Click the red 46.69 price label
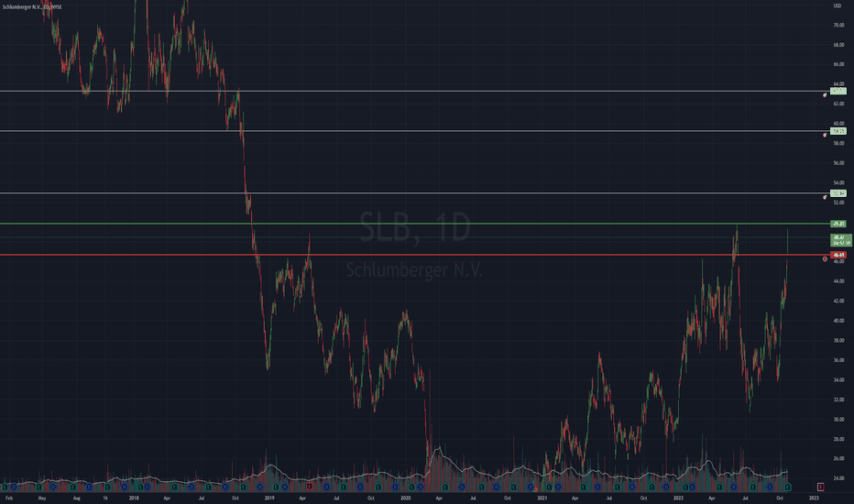The height and width of the screenshot is (504, 854). 838,255
